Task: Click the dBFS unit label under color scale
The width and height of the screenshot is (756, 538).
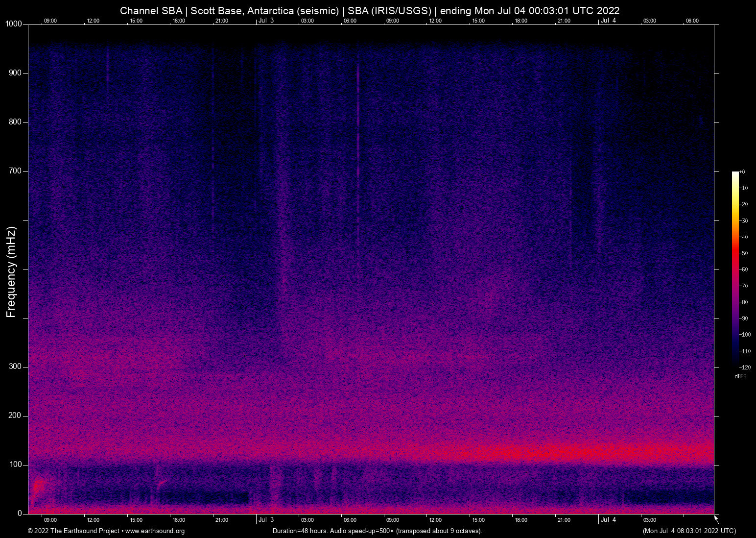Action: [740, 376]
